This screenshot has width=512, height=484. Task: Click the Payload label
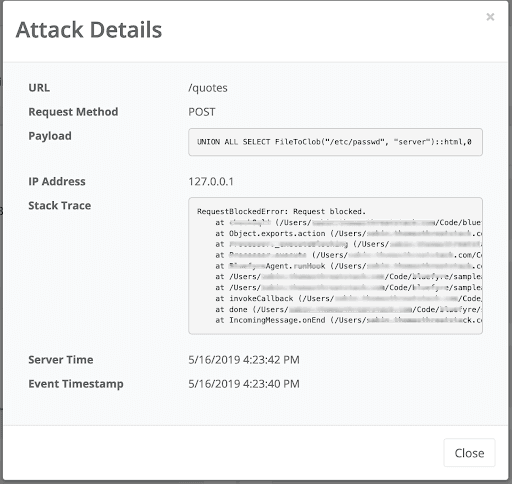point(50,136)
